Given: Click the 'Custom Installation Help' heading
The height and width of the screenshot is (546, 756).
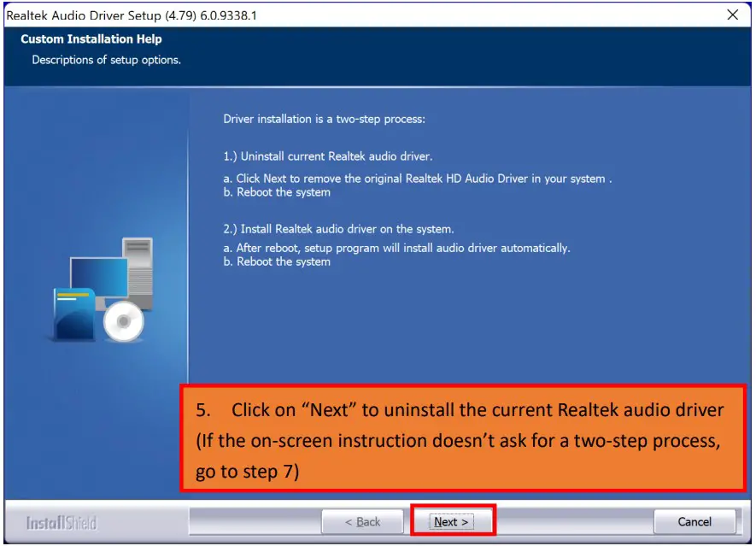Looking at the screenshot, I should (91, 39).
